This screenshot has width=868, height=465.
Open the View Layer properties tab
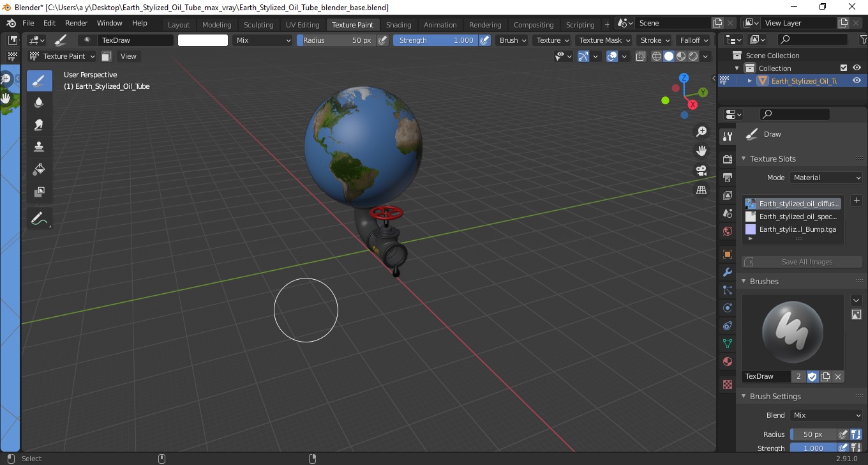[x=727, y=195]
